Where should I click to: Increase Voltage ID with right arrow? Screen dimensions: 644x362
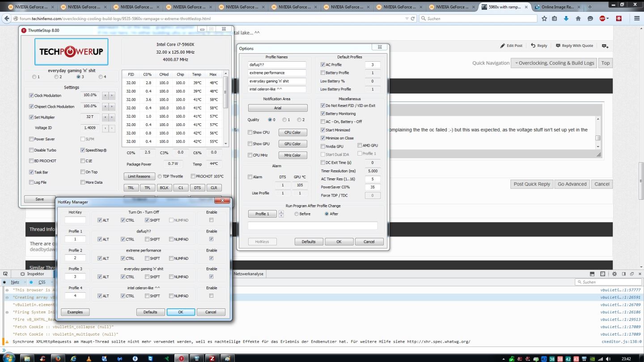pos(112,128)
